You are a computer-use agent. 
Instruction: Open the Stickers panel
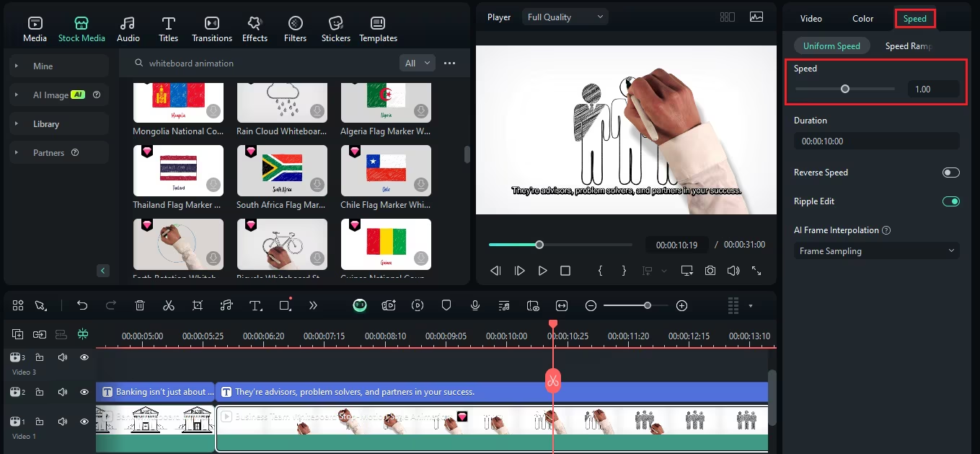click(335, 27)
